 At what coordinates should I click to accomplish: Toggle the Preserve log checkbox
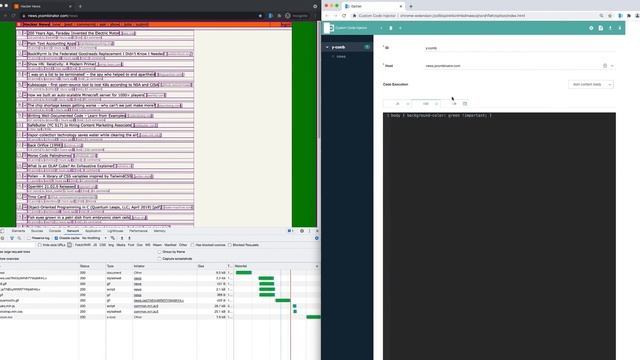pos(29,238)
